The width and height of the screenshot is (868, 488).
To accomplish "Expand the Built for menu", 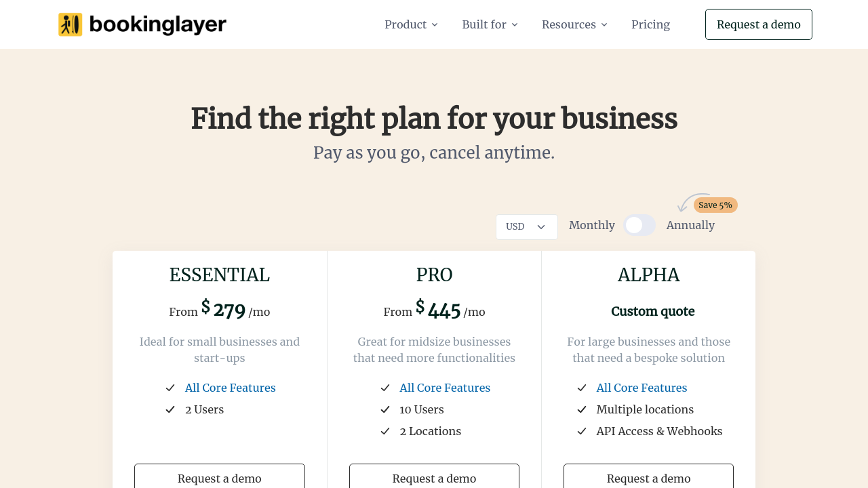I will (x=490, y=24).
